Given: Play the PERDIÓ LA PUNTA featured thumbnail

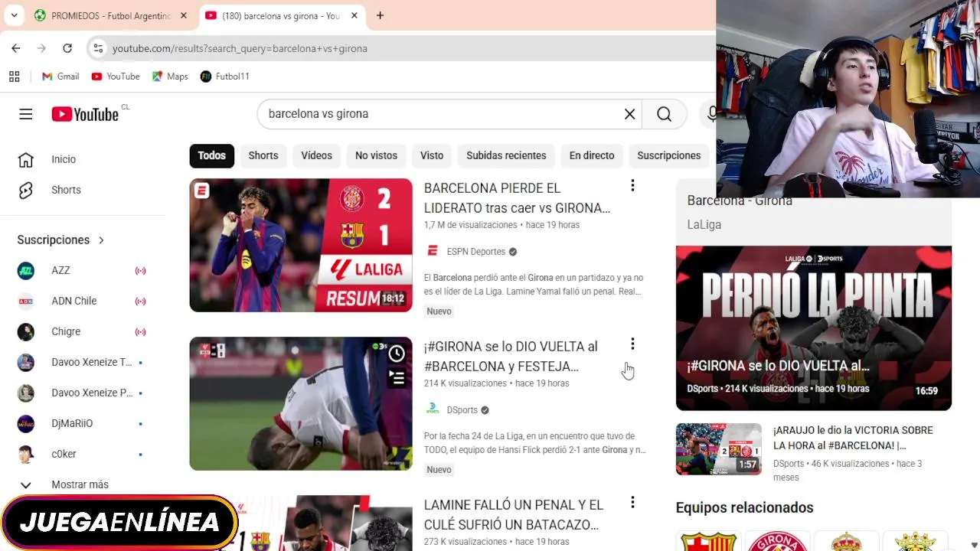Looking at the screenshot, I should (x=814, y=328).
